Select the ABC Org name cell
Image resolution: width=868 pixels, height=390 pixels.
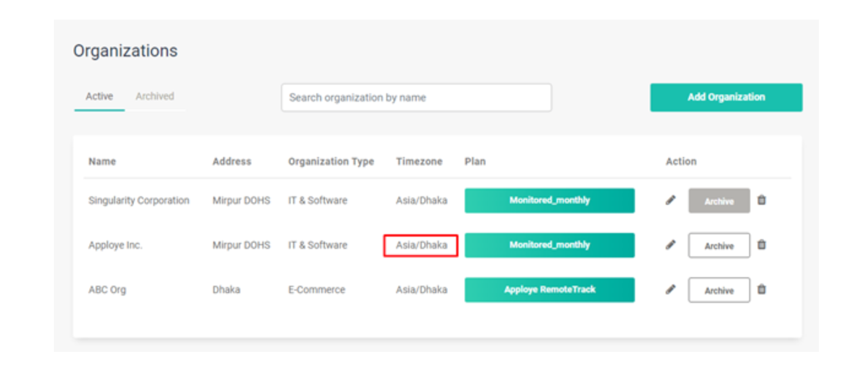pyautogui.click(x=107, y=290)
